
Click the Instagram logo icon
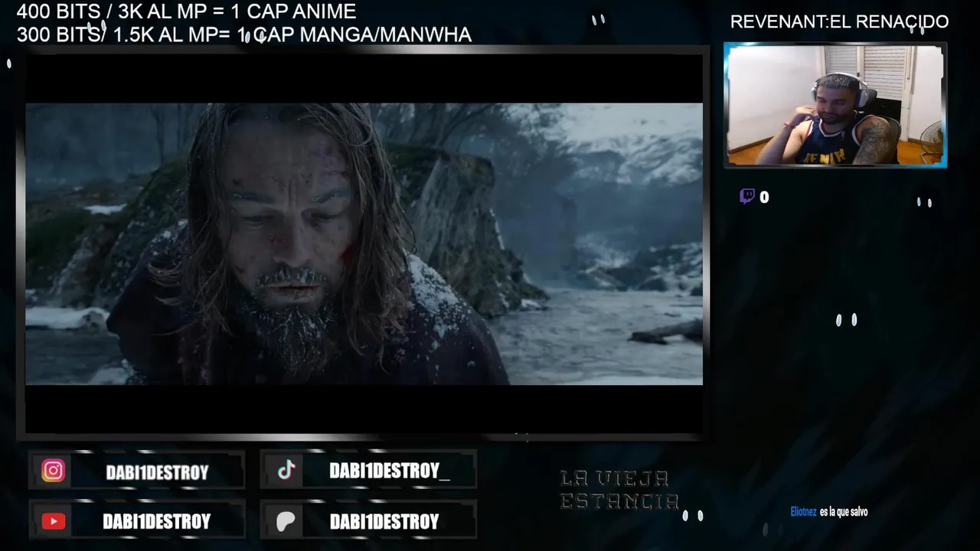coord(53,471)
